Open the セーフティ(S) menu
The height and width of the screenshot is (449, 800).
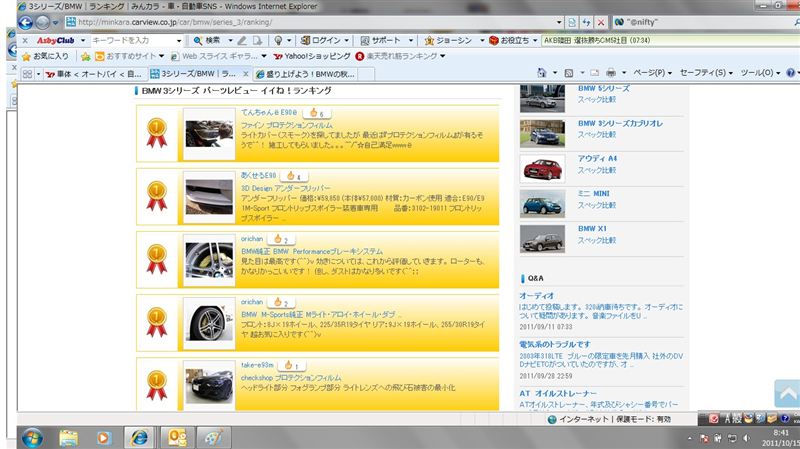coord(706,73)
